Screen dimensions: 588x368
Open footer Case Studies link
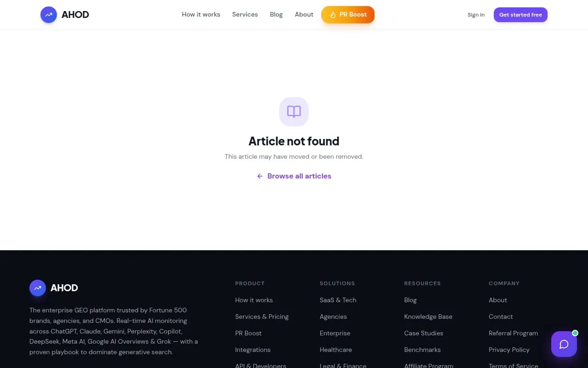pyautogui.click(x=424, y=333)
